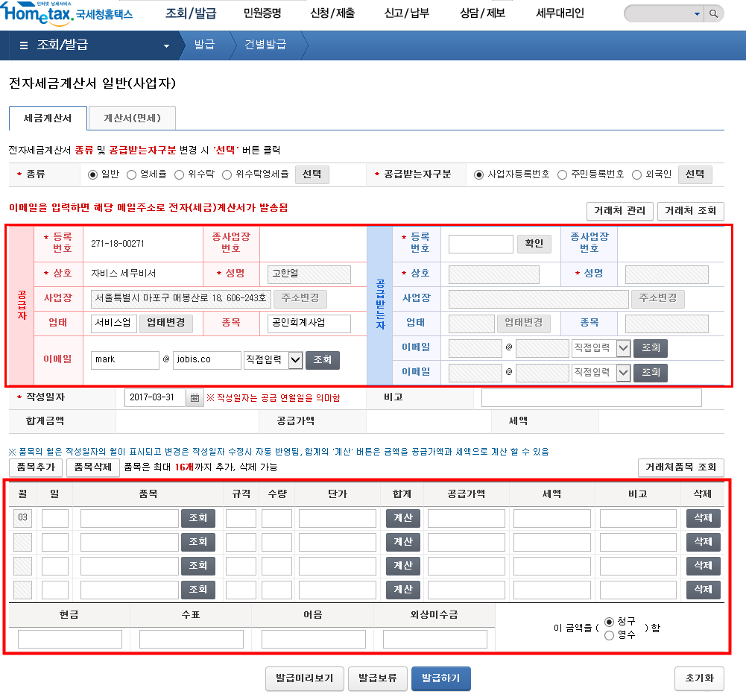Select the 영세율 radio button
This screenshot has height=700, width=746.
[131, 174]
